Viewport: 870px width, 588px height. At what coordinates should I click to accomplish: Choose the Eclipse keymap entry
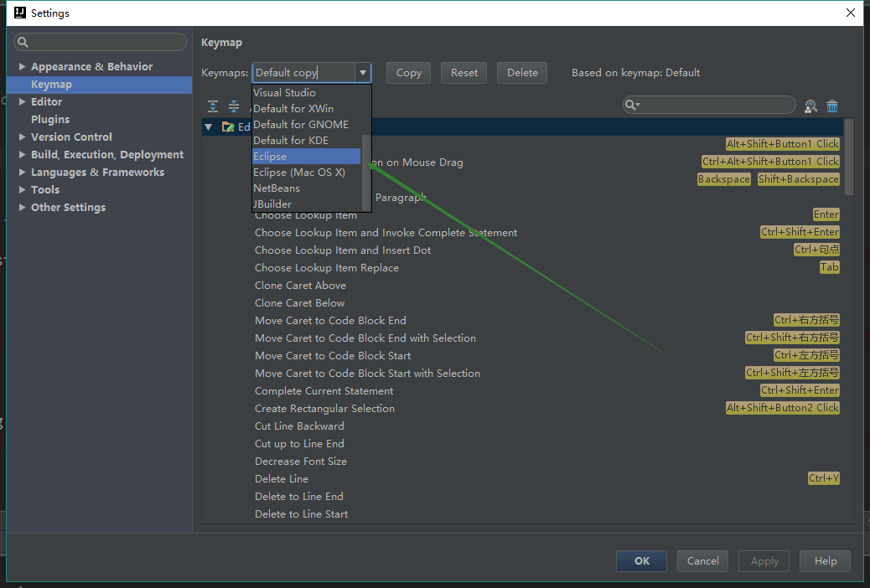pos(307,157)
